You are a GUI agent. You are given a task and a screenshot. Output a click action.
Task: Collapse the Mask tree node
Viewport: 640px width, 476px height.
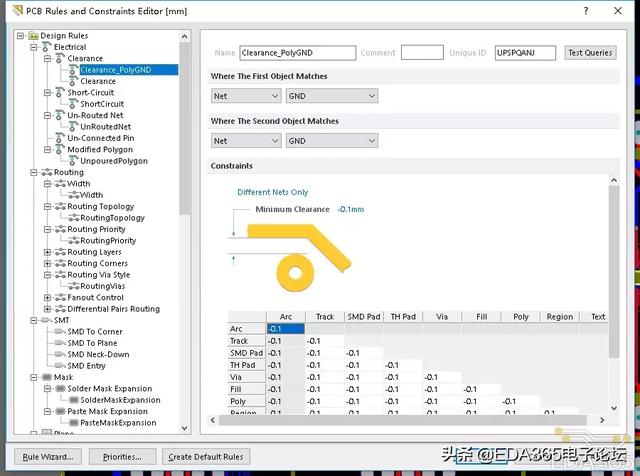click(34, 378)
